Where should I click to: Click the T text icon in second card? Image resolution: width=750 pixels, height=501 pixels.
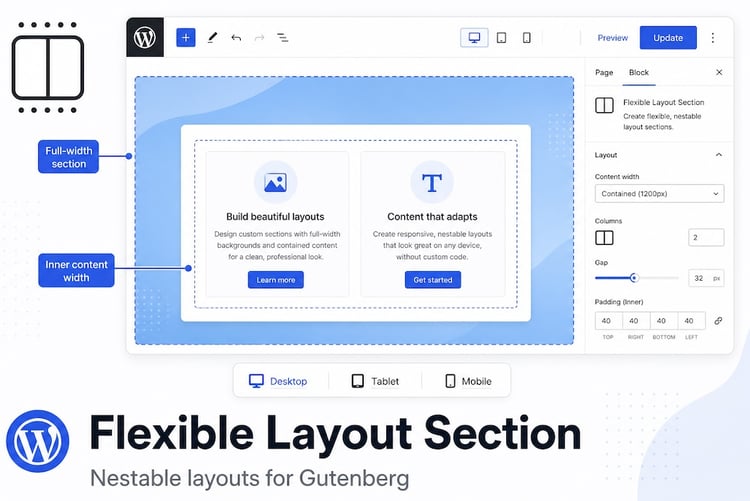pyautogui.click(x=432, y=182)
